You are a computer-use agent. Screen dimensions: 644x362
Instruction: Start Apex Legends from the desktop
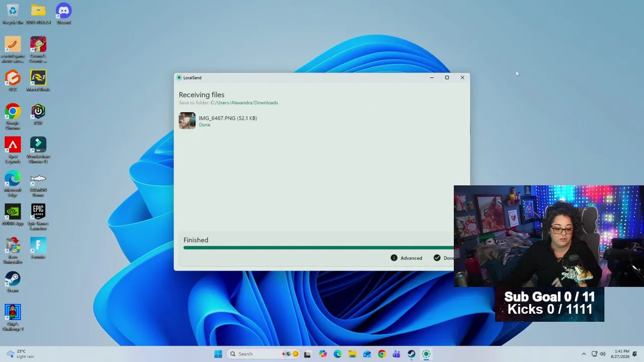(x=13, y=150)
